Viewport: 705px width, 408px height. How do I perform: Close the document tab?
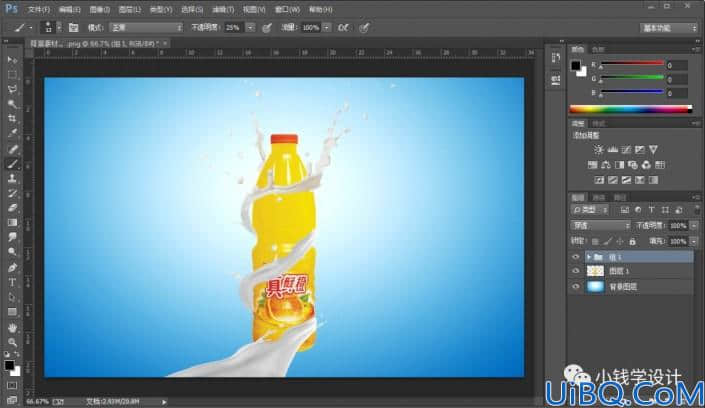(165, 44)
